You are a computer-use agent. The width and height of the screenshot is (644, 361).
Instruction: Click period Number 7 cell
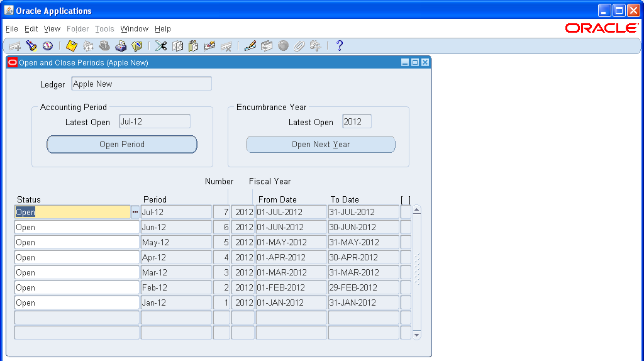(x=222, y=213)
